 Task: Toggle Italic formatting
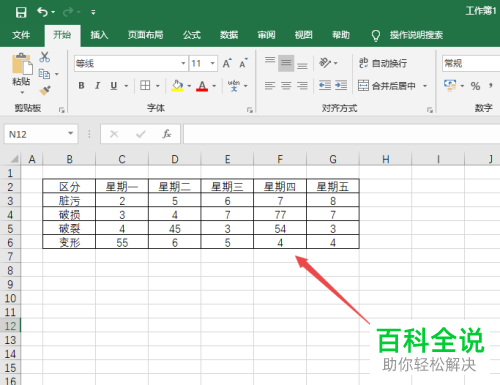97,86
